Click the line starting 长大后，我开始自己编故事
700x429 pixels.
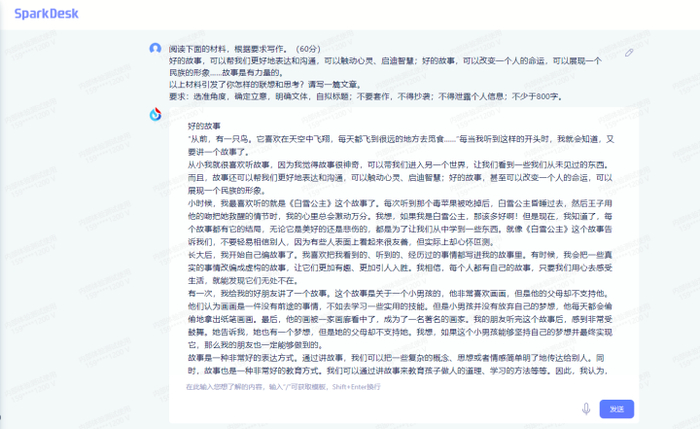pos(400,255)
